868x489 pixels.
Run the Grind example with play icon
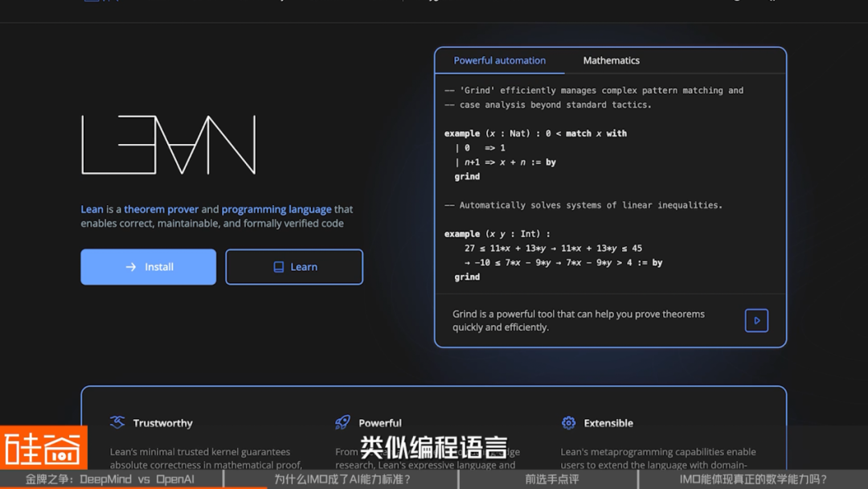756,321
